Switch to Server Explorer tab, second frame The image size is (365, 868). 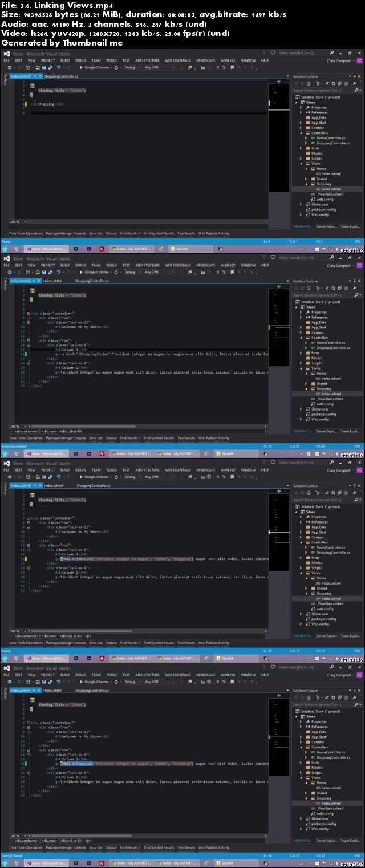click(x=327, y=431)
